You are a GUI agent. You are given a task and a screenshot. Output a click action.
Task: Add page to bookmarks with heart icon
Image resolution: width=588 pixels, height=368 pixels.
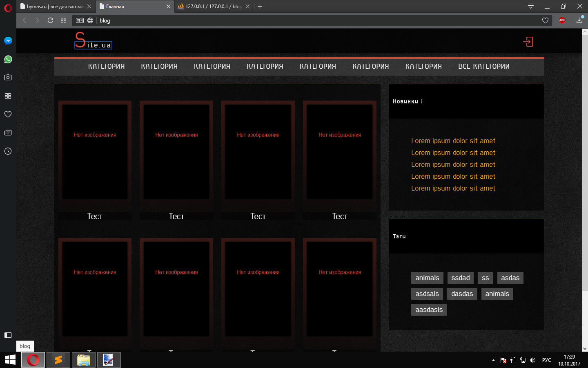coord(545,20)
